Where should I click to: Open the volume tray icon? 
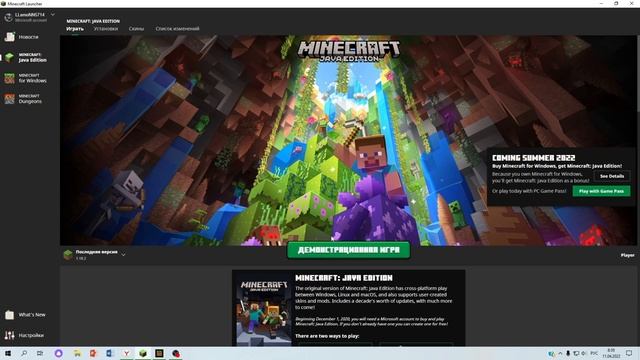pyautogui.click(x=584, y=353)
